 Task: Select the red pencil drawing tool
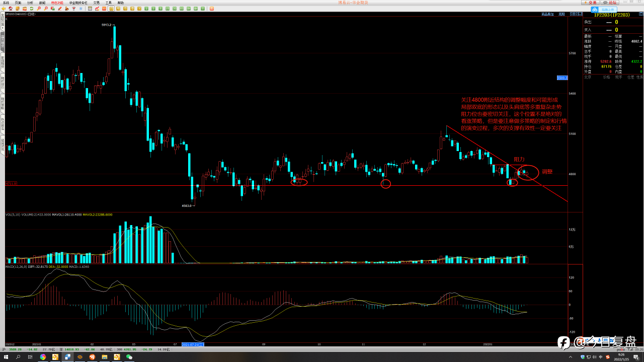click(60, 9)
